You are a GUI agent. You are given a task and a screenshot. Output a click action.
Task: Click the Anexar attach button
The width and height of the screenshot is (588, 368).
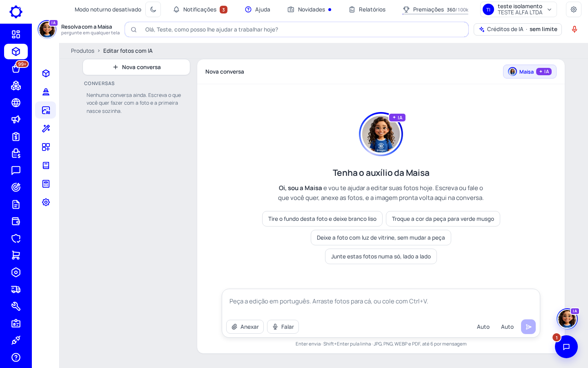point(245,327)
